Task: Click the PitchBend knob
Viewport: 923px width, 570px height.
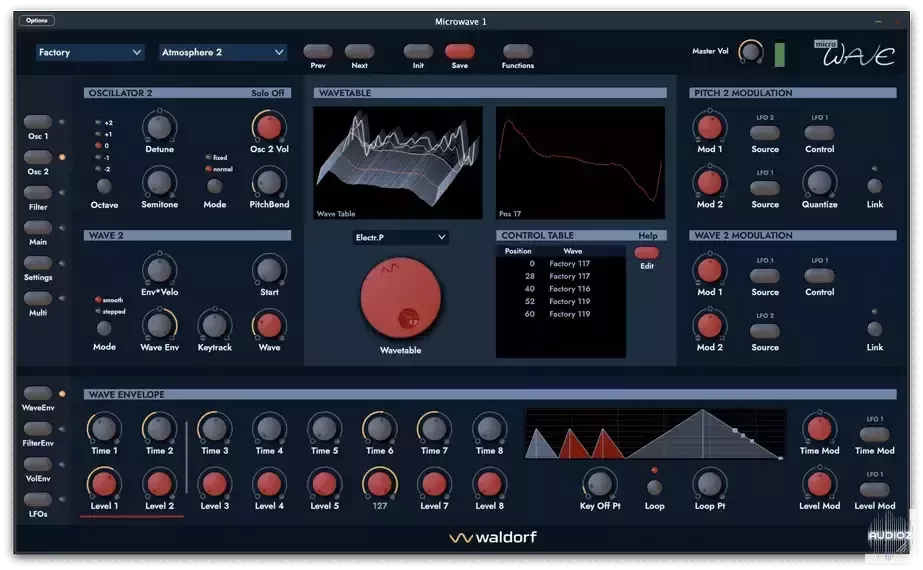Action: tap(269, 182)
